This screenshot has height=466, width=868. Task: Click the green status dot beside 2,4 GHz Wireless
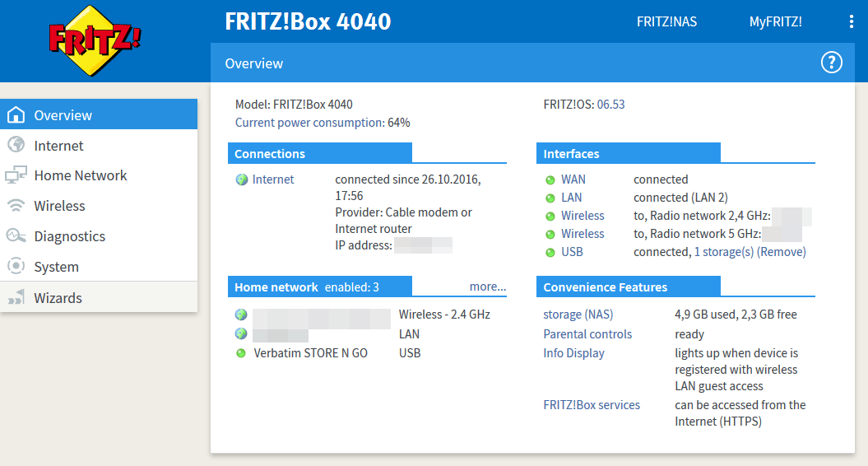tap(550, 216)
